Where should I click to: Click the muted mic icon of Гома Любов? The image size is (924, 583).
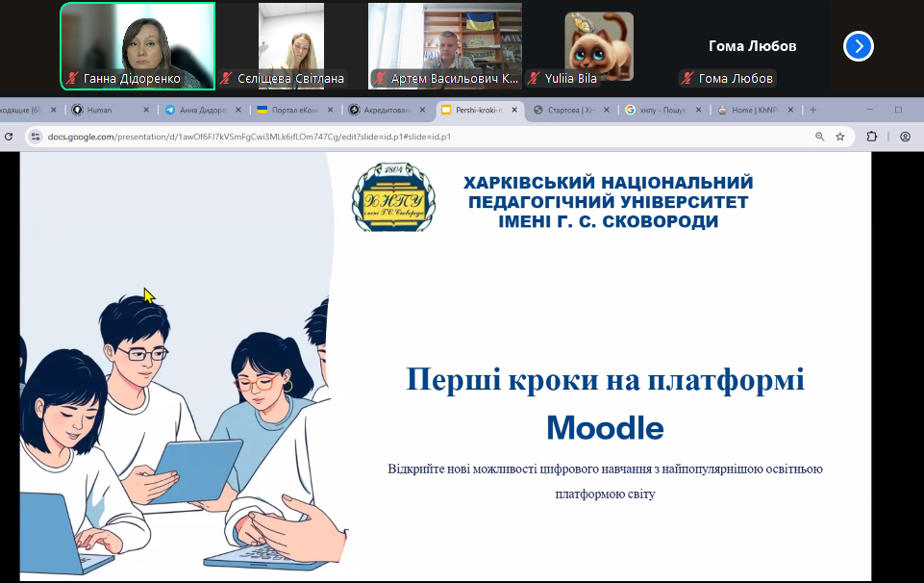point(687,78)
